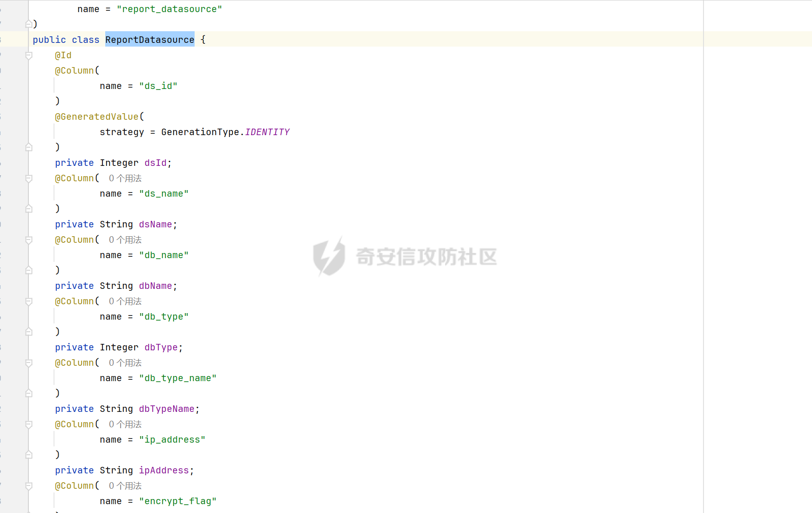
Task: Click the dbType field name
Action: 161,348
